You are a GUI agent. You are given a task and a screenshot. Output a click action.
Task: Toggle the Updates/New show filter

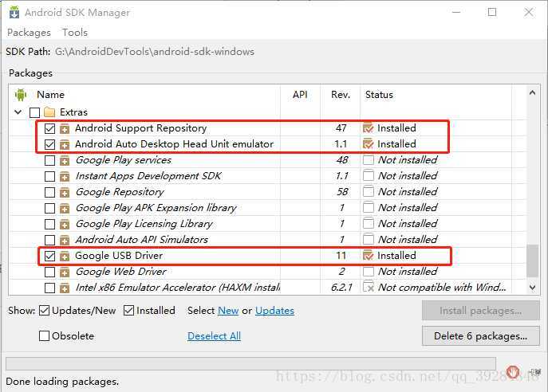pyautogui.click(x=44, y=310)
